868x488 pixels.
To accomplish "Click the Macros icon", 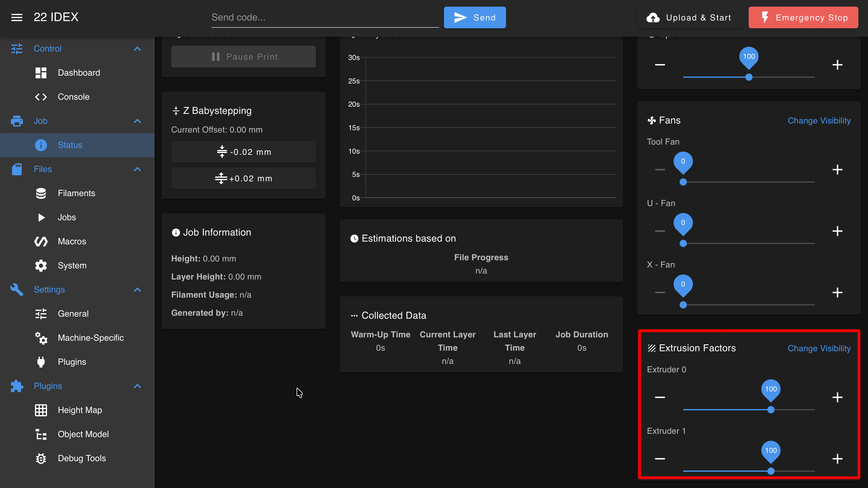I will pos(41,242).
